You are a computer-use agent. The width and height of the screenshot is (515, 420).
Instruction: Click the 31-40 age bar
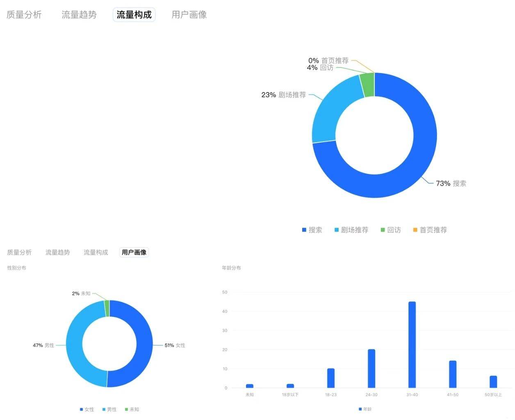[x=412, y=345]
